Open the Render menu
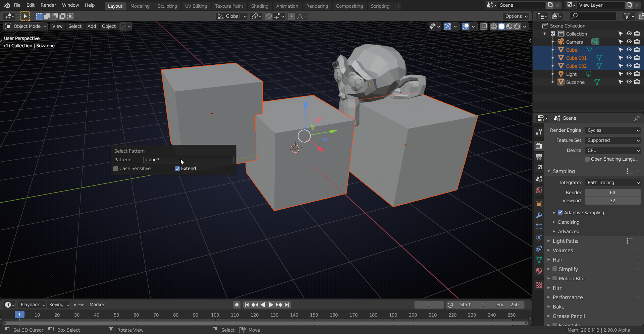Viewport: 644px width, 334px height. click(48, 5)
